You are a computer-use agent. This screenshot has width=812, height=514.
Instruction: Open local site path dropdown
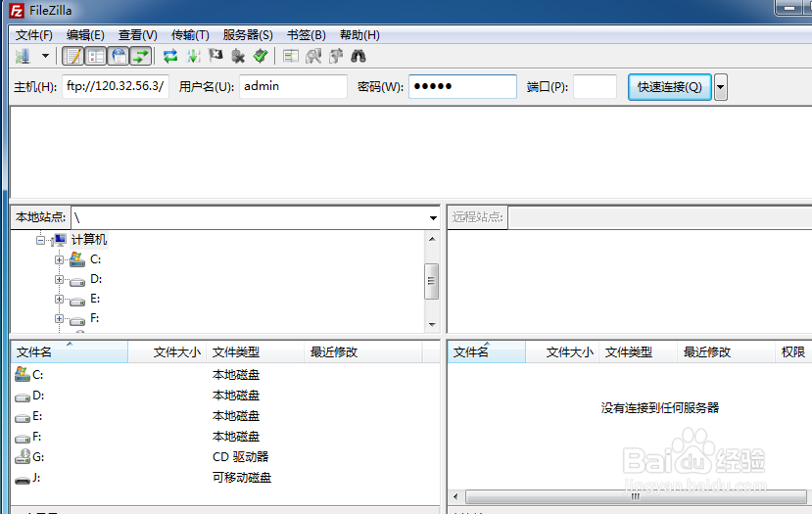433,218
